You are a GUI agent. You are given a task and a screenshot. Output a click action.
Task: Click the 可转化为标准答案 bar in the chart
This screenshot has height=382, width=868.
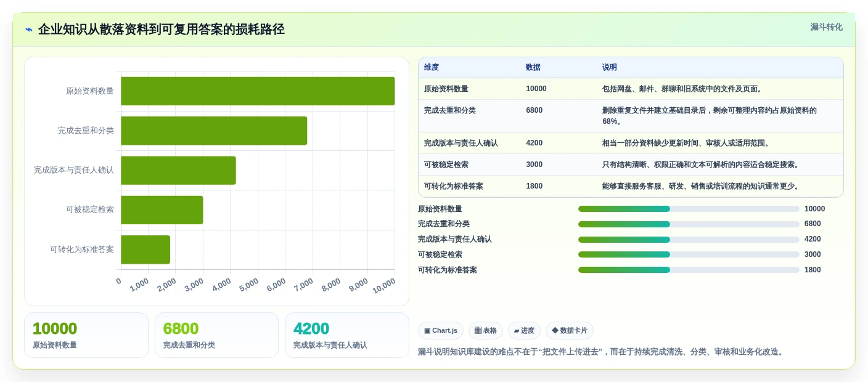point(145,250)
